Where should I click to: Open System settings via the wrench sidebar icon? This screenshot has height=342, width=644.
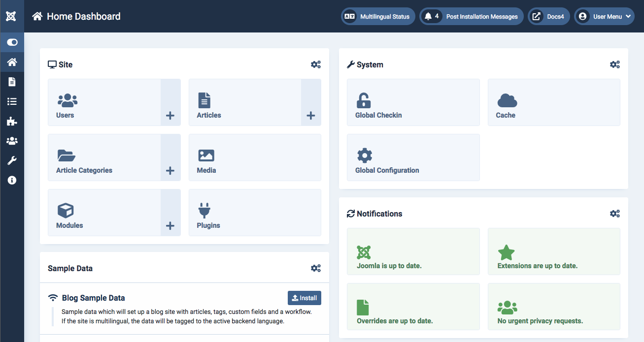coord(12,160)
